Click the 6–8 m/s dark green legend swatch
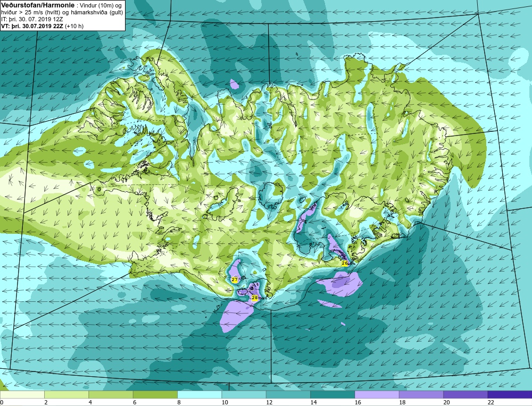The image size is (532, 406). pyautogui.click(x=155, y=395)
